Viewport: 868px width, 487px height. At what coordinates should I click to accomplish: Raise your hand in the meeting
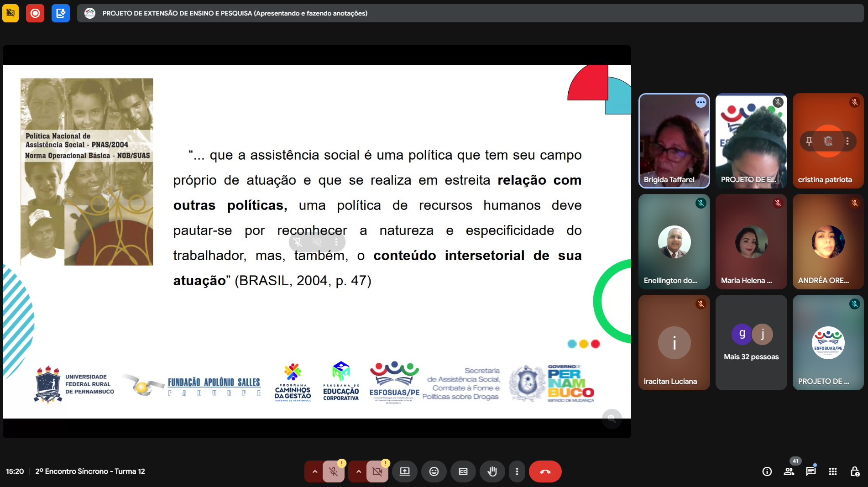[x=492, y=471]
